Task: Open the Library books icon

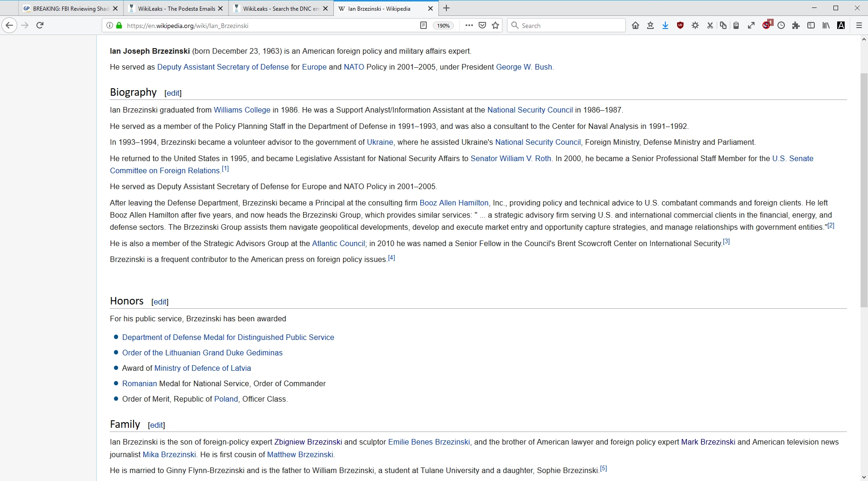Action: click(826, 26)
